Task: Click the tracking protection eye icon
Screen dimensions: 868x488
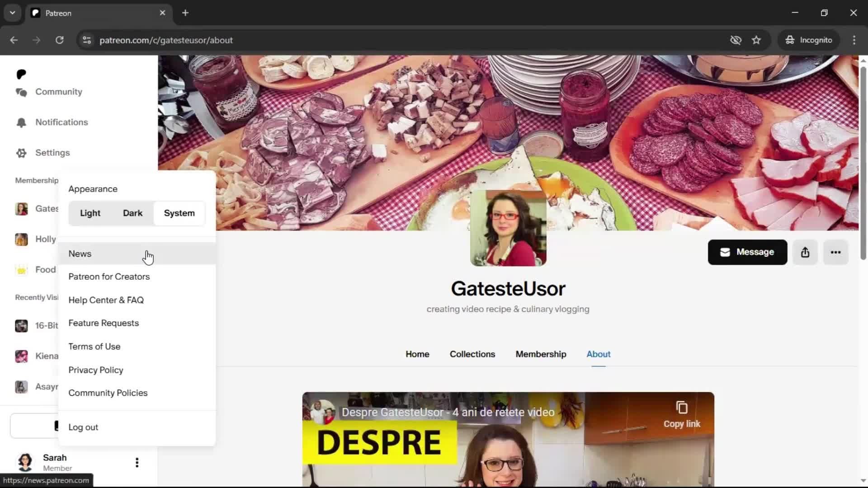Action: (x=736, y=40)
